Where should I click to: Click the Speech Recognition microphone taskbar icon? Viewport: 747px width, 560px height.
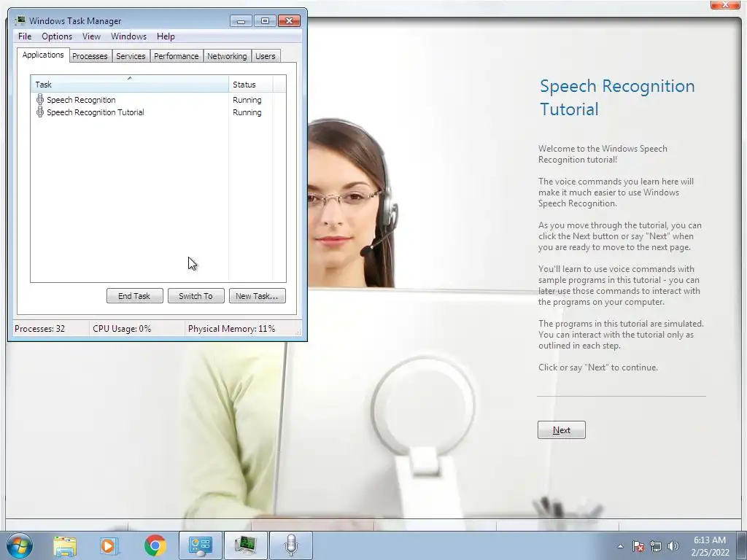(291, 545)
